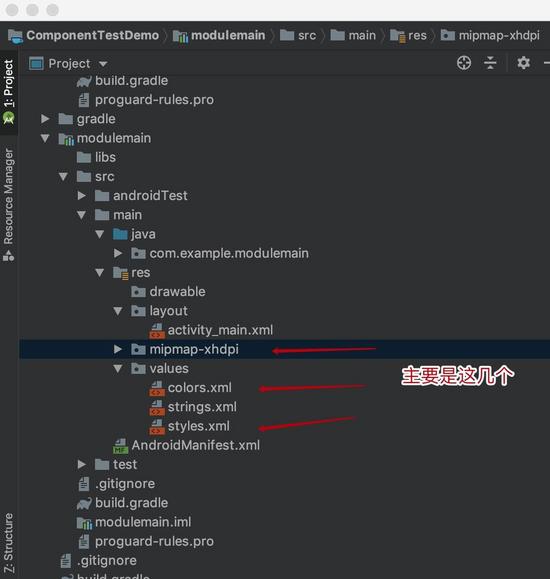Open the Project panel settings gear
This screenshot has width=550, height=579.
523,63
